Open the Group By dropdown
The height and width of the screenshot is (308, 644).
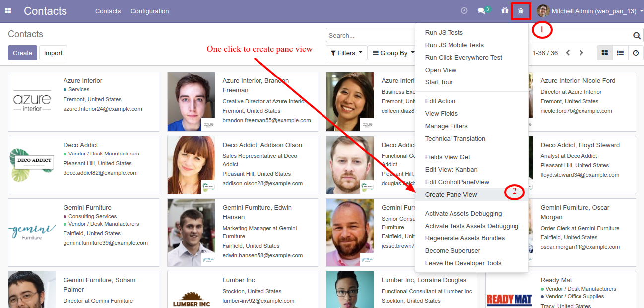[x=393, y=53]
